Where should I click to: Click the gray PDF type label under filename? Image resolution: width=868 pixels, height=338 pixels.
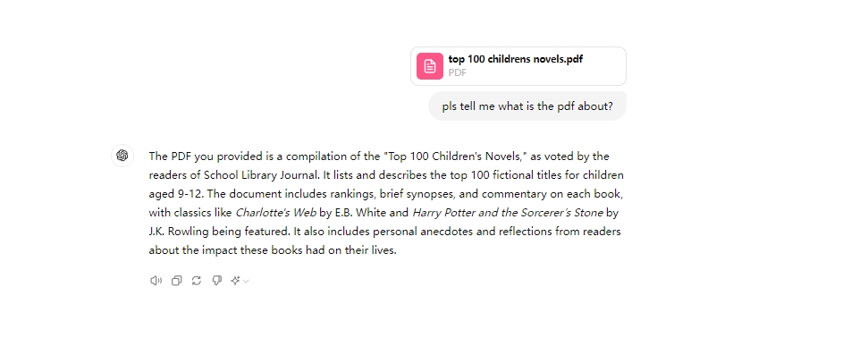pos(458,72)
